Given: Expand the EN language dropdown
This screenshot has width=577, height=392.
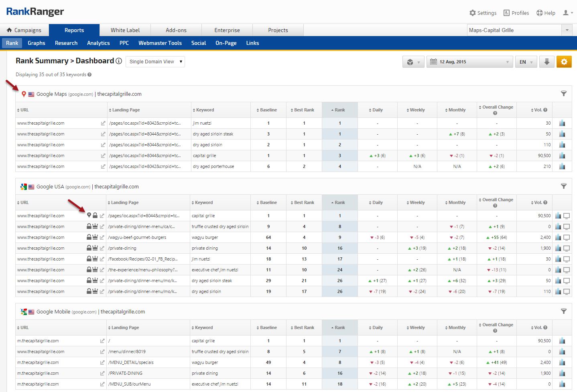Looking at the screenshot, I should (x=526, y=62).
